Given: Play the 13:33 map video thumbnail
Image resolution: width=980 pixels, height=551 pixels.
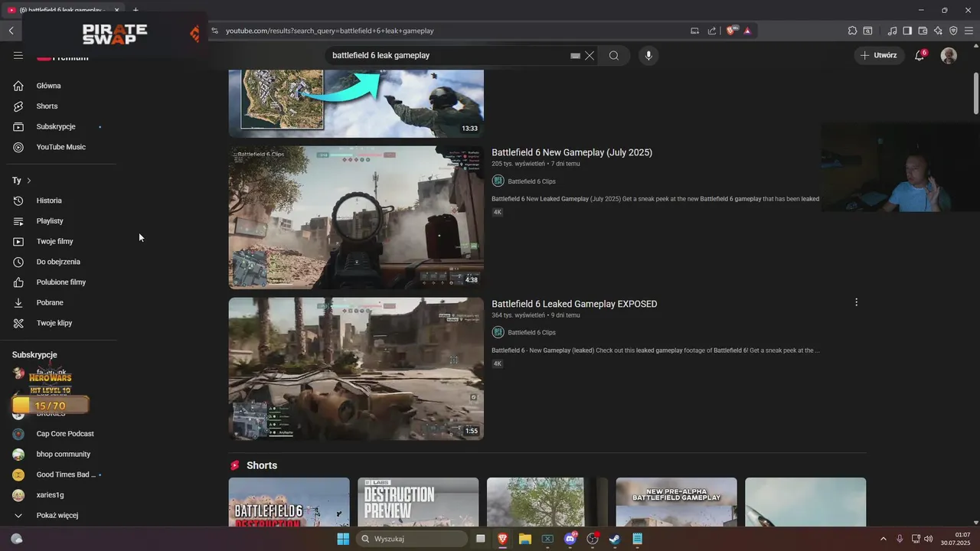Looking at the screenshot, I should (x=356, y=103).
